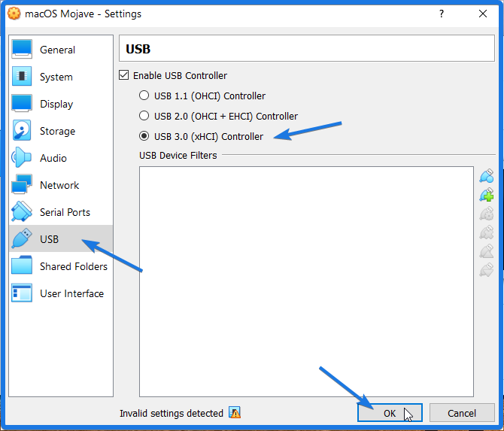Click the USB page heading
Viewport: 504px width, 431px height.
point(138,49)
